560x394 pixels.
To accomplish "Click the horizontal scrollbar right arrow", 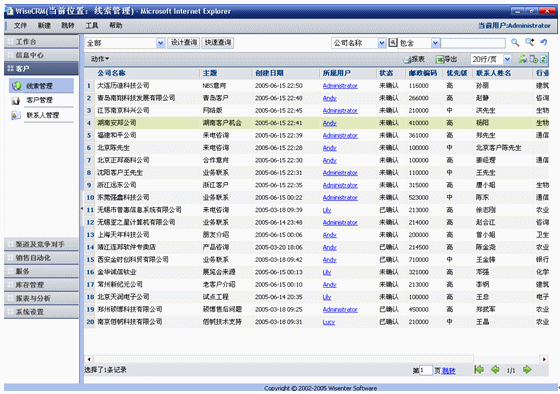I will (544, 359).
